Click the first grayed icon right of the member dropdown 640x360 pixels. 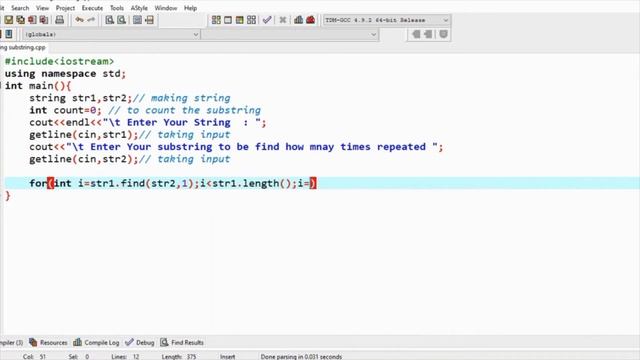416,34
